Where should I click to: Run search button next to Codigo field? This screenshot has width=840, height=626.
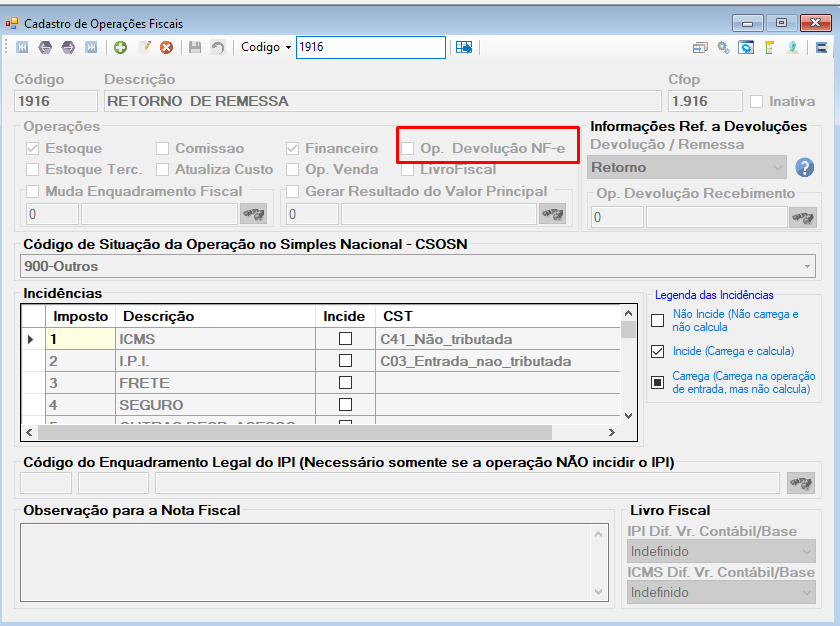pyautogui.click(x=464, y=48)
